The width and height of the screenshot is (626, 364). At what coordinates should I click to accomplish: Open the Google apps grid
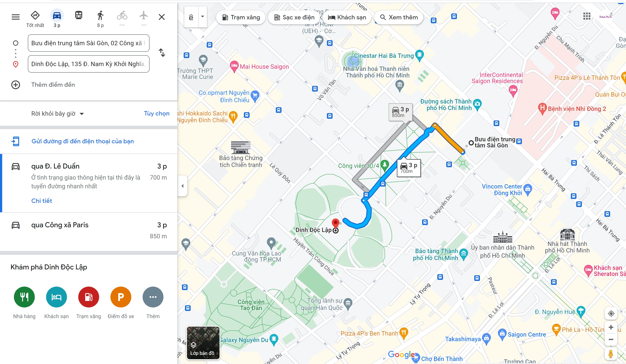click(x=587, y=16)
